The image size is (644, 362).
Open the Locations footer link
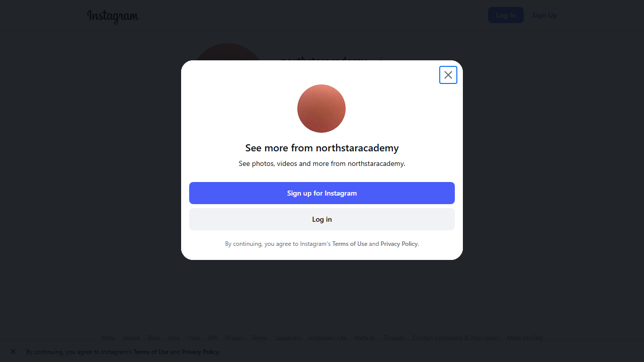pyautogui.click(x=288, y=338)
